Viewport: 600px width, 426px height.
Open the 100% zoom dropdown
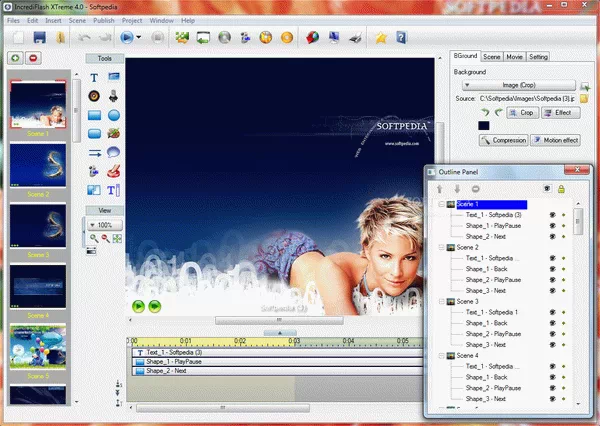coord(104,225)
